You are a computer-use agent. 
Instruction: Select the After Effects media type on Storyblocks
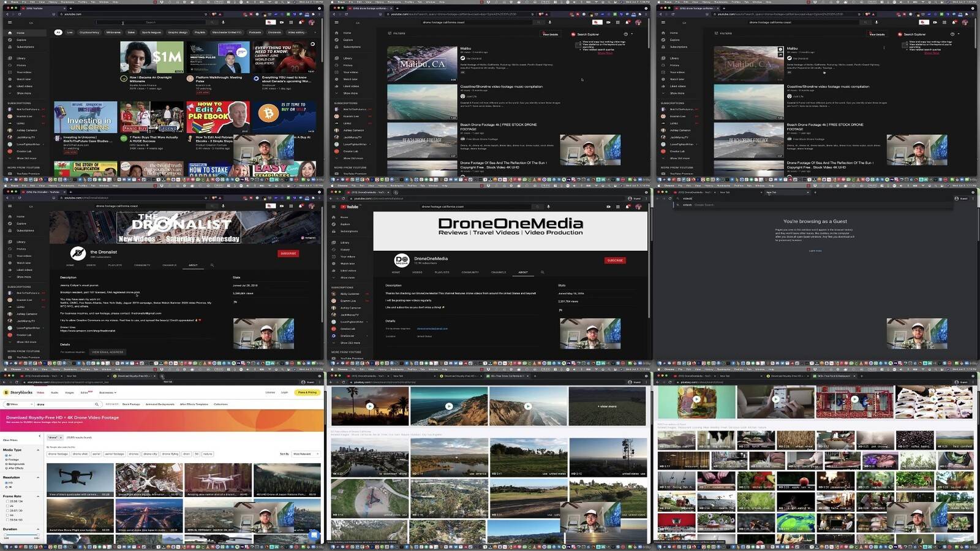click(x=6, y=468)
